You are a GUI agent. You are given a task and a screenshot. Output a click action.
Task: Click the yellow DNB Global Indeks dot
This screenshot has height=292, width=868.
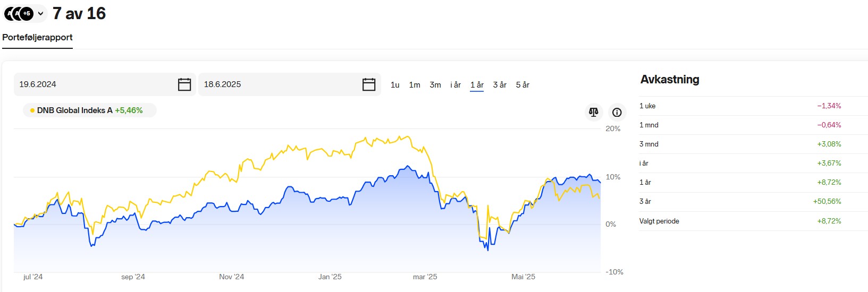32,110
